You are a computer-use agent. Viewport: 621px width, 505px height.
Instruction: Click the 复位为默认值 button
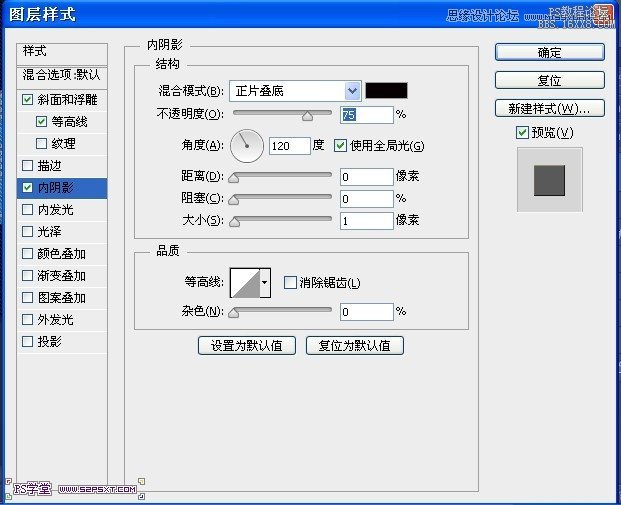coord(355,346)
